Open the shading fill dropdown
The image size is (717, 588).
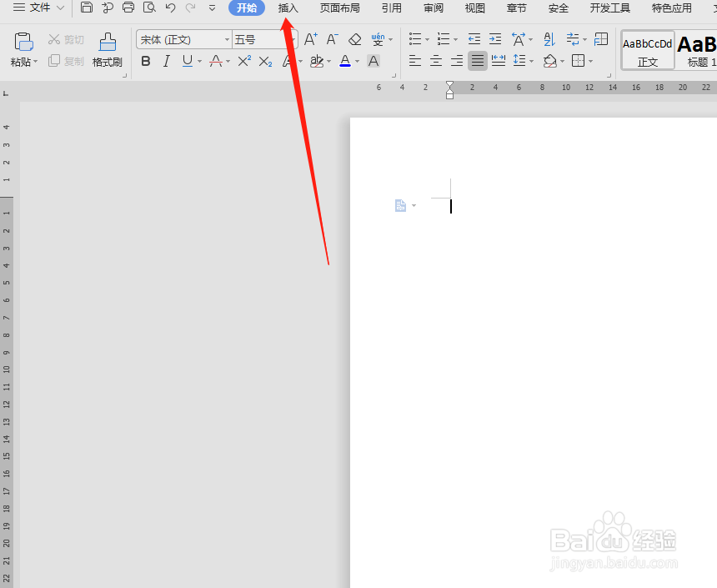coord(563,61)
